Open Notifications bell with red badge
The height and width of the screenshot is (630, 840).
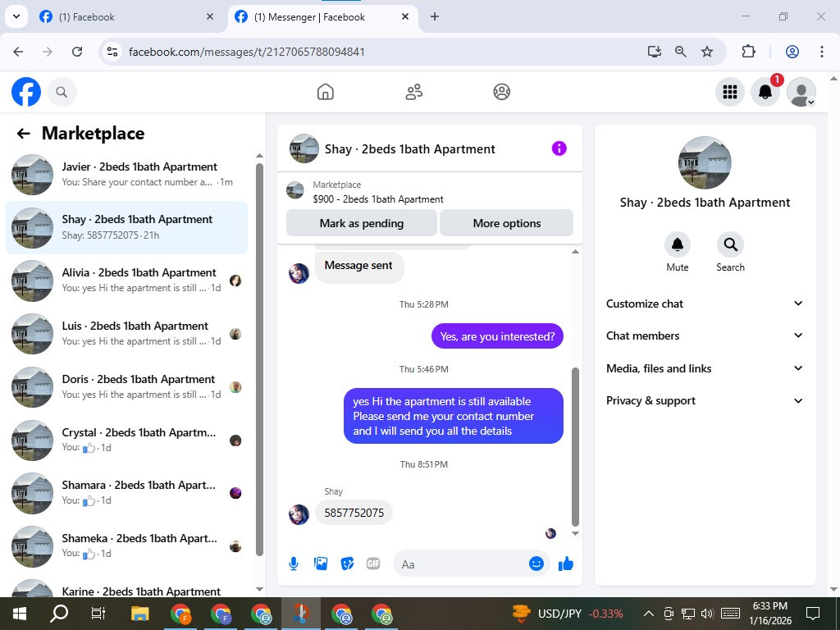[765, 92]
